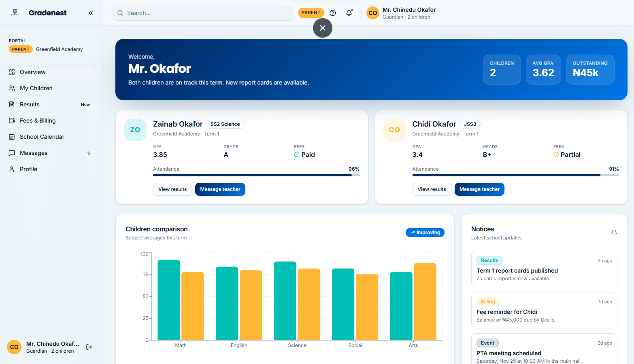Open the Term 1 report cards notice
The height and width of the screenshot is (364, 634).
pyautogui.click(x=544, y=269)
